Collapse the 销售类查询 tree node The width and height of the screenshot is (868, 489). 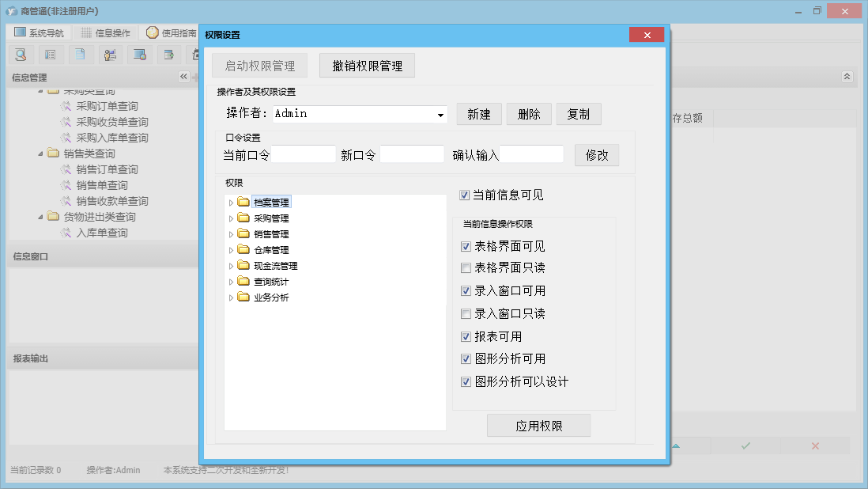[40, 154]
